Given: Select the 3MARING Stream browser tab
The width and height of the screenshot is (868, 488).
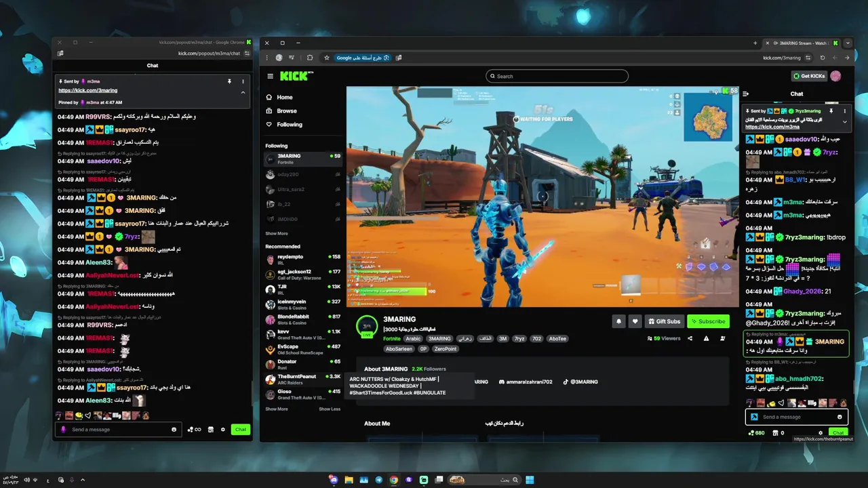Looking at the screenshot, I should tap(802, 43).
